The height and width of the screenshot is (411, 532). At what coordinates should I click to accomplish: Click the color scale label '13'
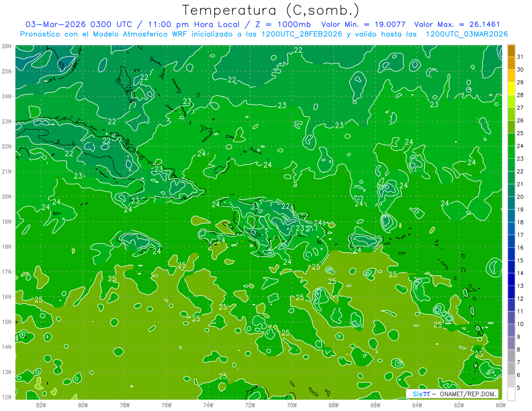coord(520,286)
